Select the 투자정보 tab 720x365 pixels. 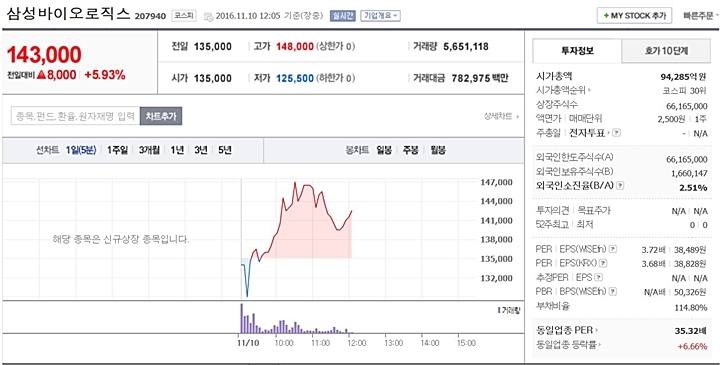pos(577,51)
